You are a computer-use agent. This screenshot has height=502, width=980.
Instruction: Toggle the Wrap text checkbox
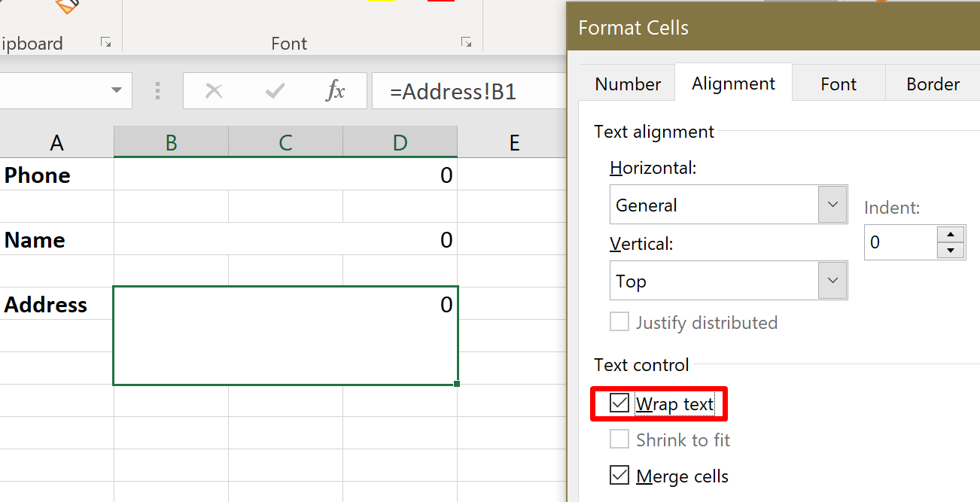pyautogui.click(x=619, y=403)
